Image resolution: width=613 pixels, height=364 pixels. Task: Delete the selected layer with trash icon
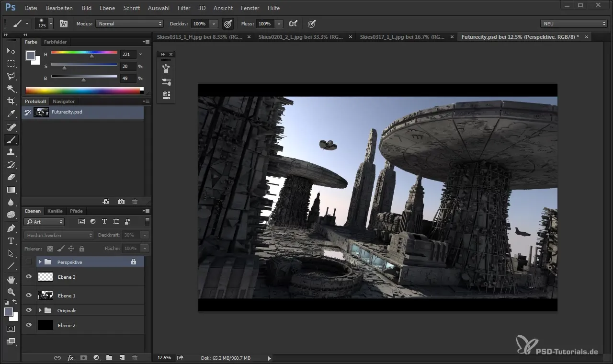coord(135,358)
